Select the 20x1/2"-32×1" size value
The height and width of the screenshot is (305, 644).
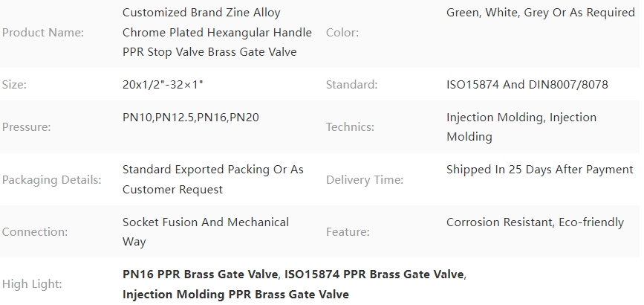point(163,84)
